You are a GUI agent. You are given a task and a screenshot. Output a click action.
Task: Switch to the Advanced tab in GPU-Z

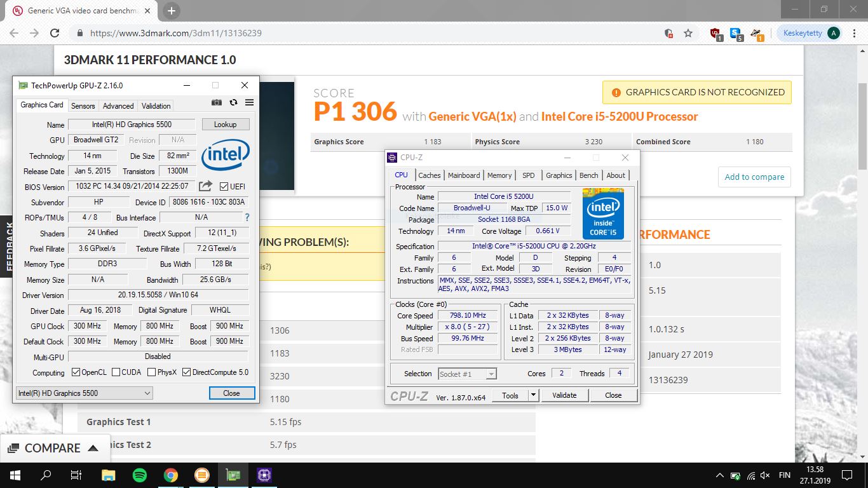point(118,106)
